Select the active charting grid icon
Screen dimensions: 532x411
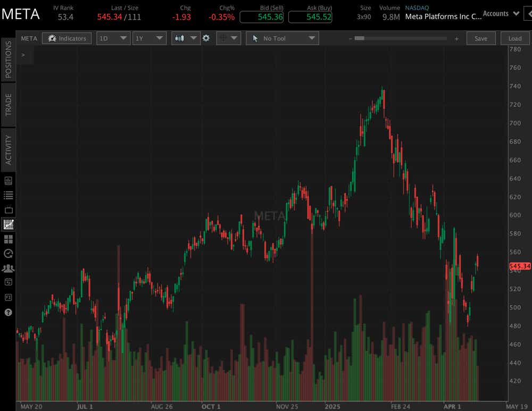(9, 224)
